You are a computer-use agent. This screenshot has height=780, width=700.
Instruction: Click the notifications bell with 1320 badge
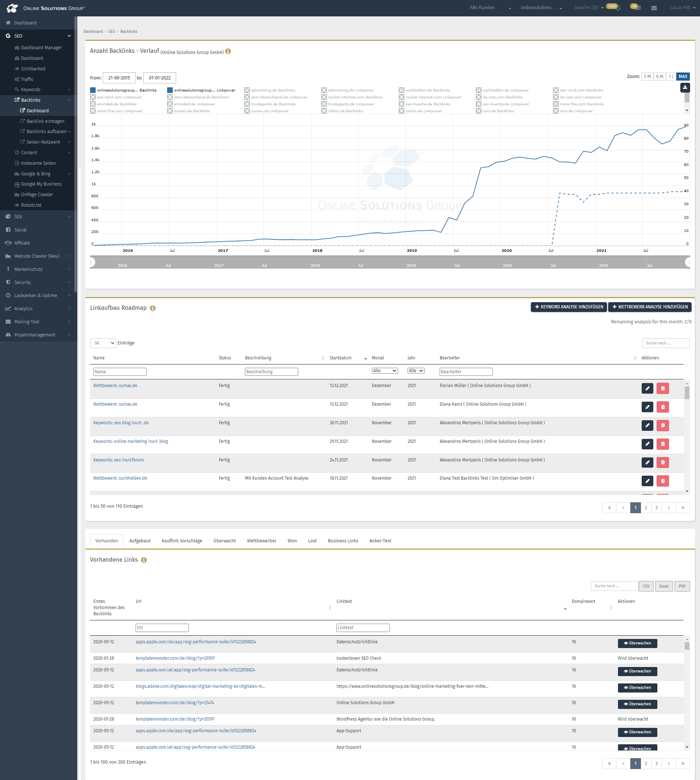coord(618,8)
